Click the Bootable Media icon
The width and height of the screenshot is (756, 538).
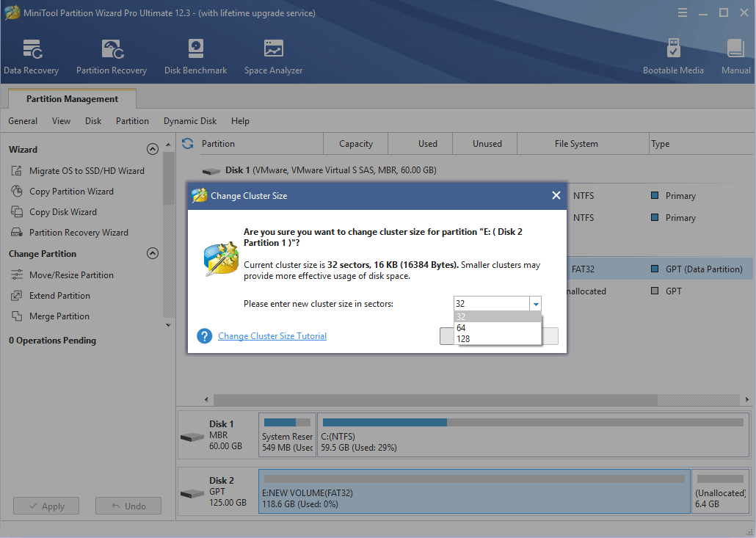pos(673,57)
